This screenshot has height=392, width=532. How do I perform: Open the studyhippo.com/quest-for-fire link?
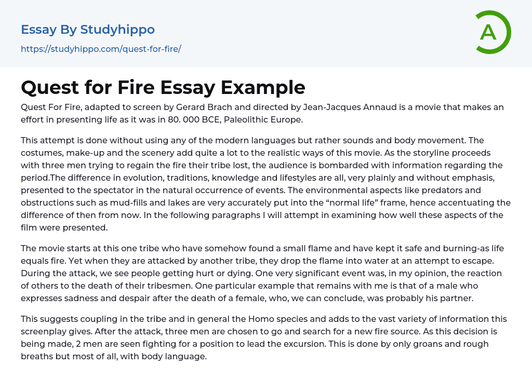tap(101, 49)
